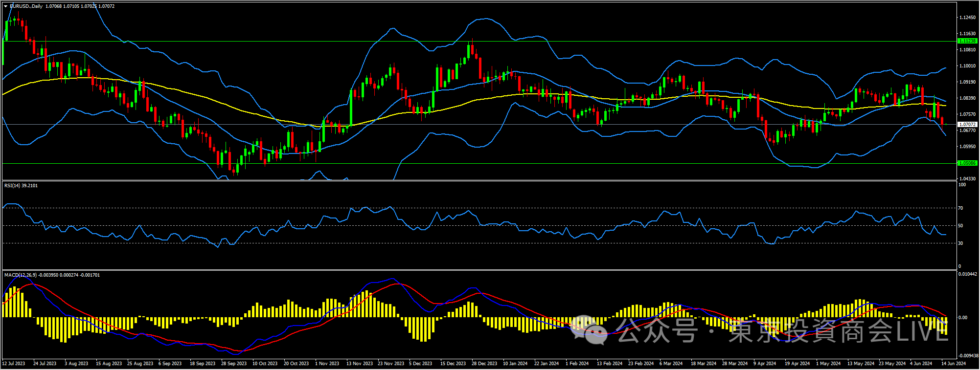The height and width of the screenshot is (370, 980).
Task: Click the 9 Apr 2024 date label
Action: click(x=765, y=364)
